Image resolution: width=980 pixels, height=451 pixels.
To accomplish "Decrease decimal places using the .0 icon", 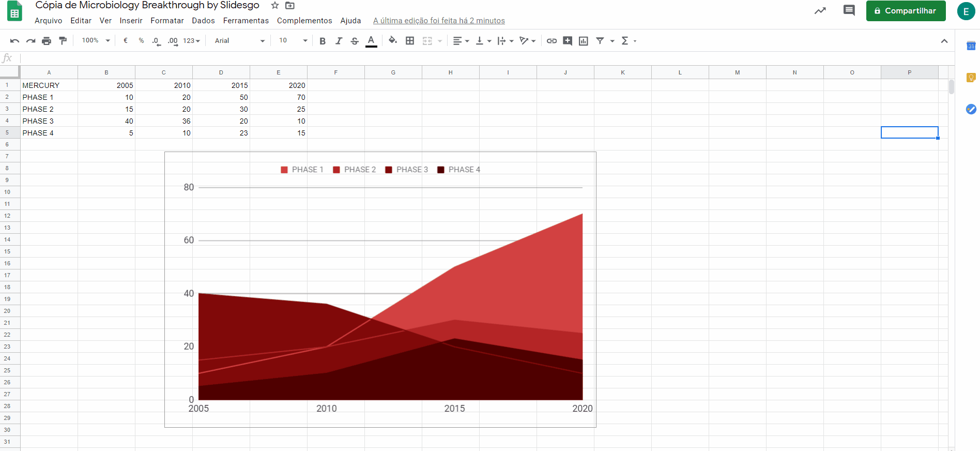I will 156,41.
